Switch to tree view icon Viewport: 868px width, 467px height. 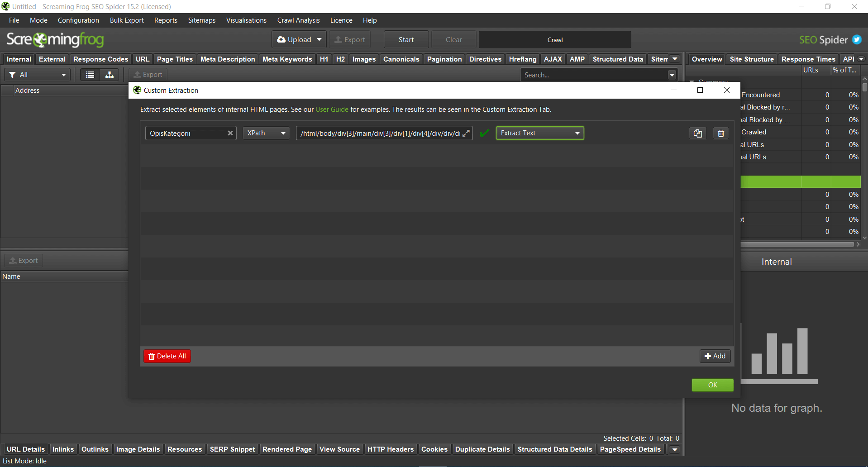[x=110, y=75]
